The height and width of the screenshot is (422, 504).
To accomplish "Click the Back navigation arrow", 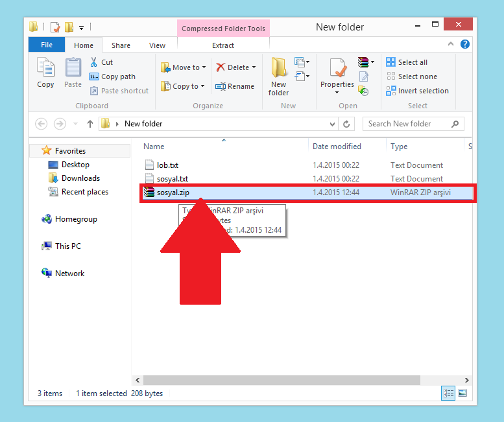I will (x=41, y=124).
